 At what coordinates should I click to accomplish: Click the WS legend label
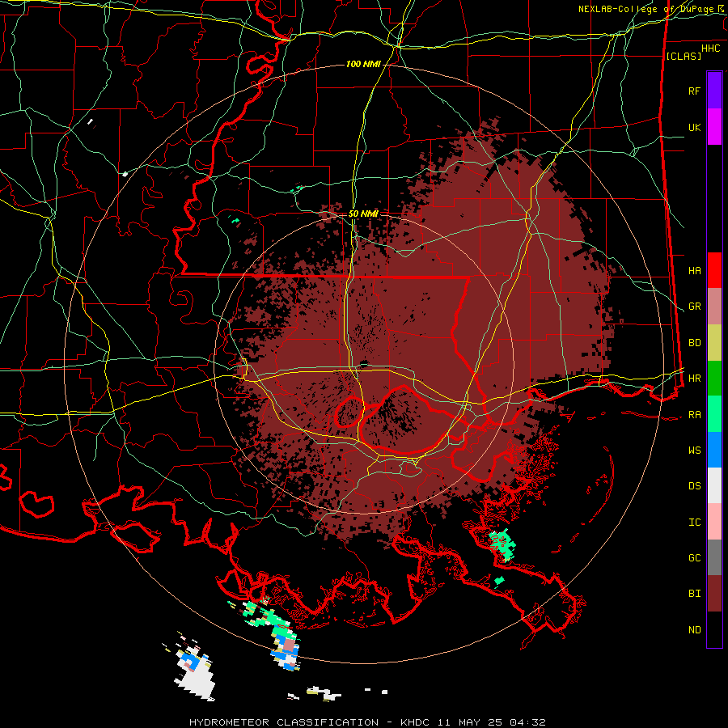[694, 450]
